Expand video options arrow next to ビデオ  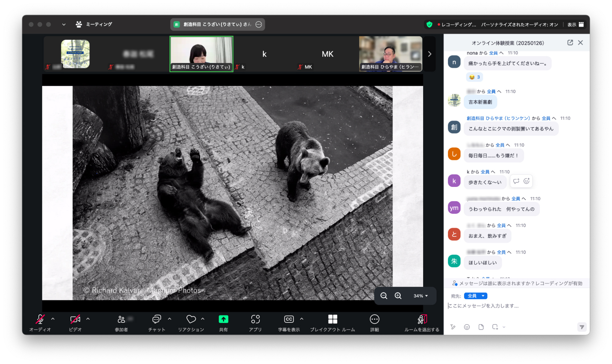[x=88, y=319]
